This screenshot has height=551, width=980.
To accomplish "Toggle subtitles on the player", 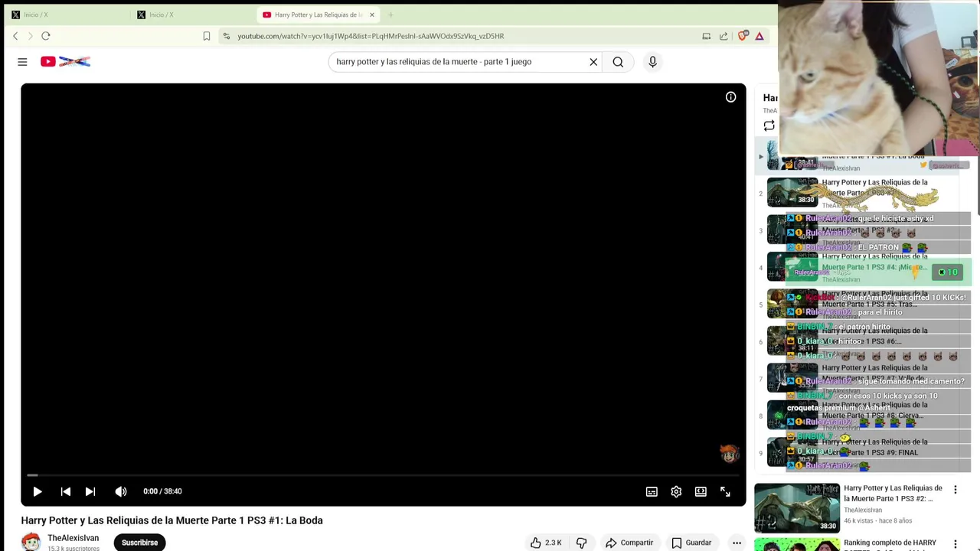I will 652,491.
